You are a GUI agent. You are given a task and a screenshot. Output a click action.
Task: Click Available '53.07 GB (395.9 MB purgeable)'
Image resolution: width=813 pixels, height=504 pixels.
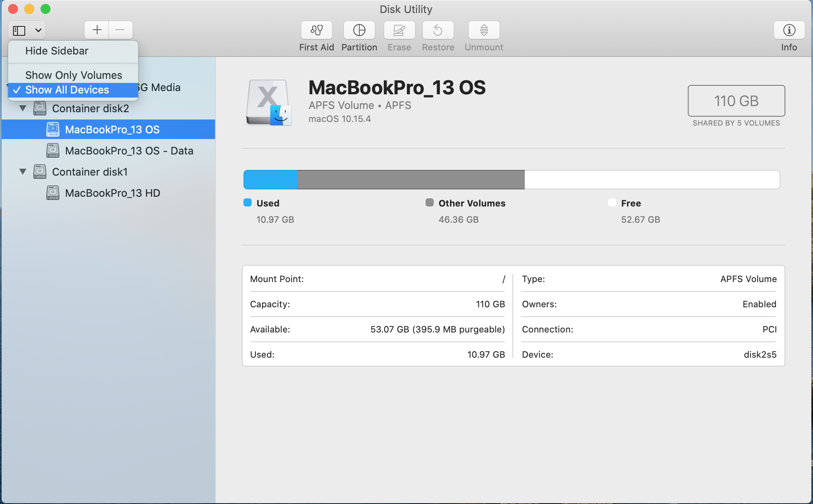pyautogui.click(x=437, y=330)
